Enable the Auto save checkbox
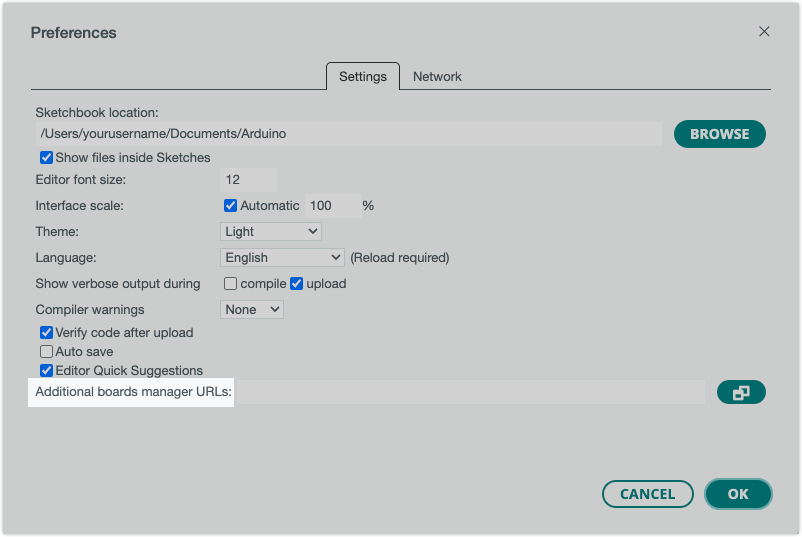 (46, 352)
